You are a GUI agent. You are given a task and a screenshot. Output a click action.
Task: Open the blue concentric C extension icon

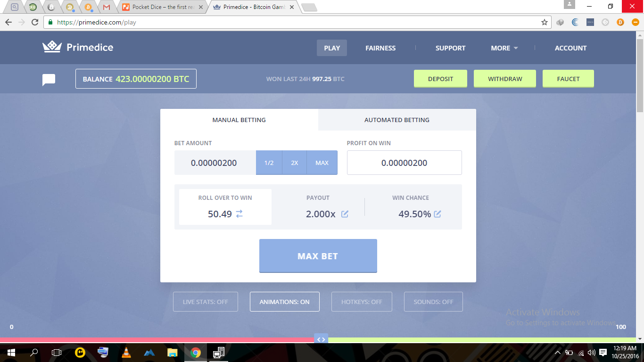click(x=575, y=22)
